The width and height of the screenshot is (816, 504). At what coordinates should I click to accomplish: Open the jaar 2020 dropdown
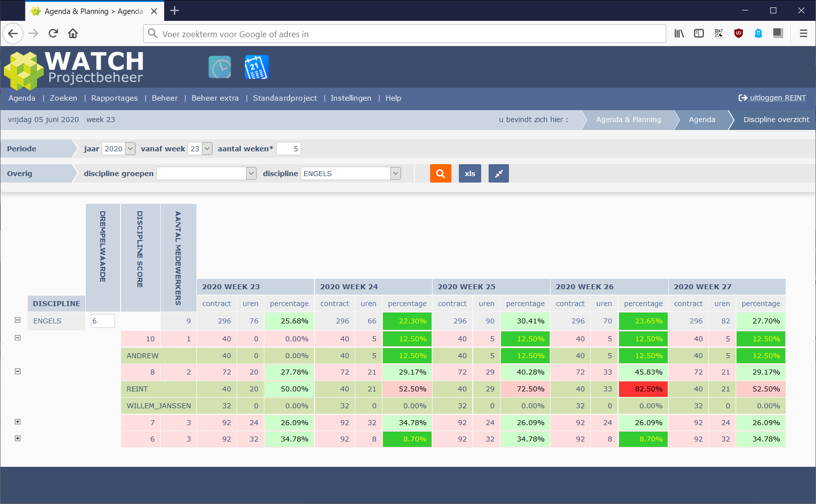(119, 149)
